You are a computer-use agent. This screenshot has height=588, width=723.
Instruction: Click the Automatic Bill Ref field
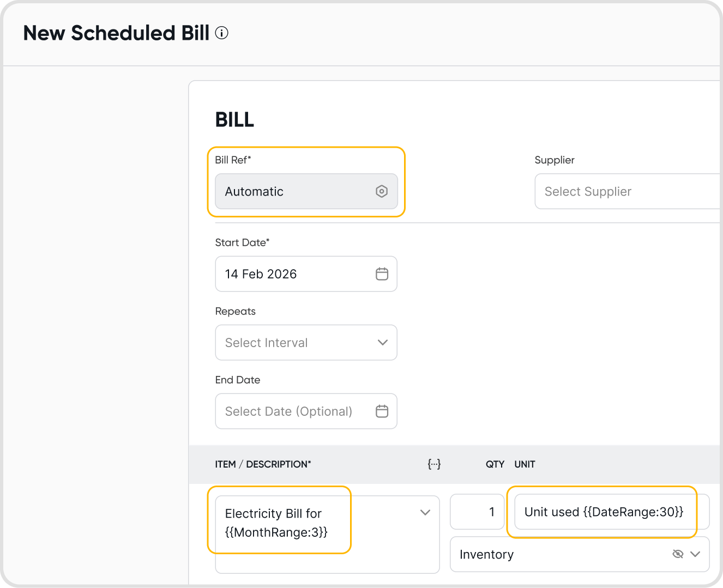pyautogui.click(x=294, y=191)
